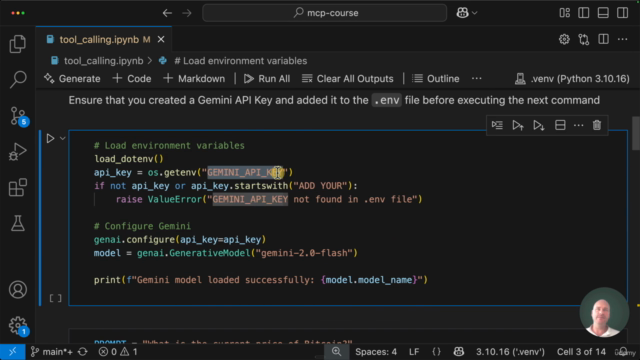Screen dimensions: 640x360
Task: Click the Generate button
Action: 72,78
